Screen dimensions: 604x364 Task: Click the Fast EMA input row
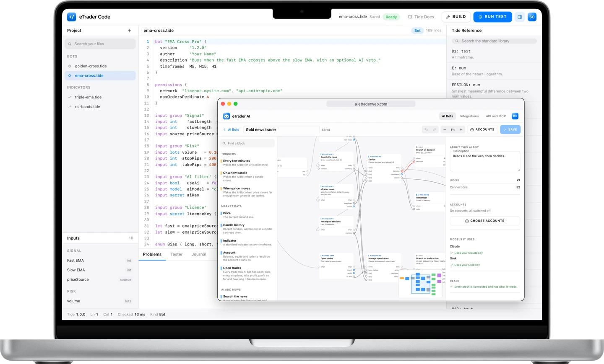tap(100, 261)
